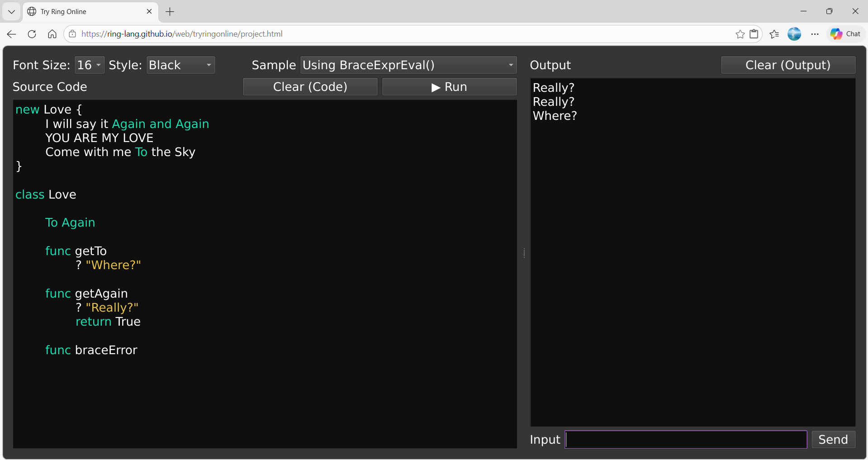This screenshot has width=868, height=460.
Task: Click the Clear (Output) button
Action: [x=787, y=65]
